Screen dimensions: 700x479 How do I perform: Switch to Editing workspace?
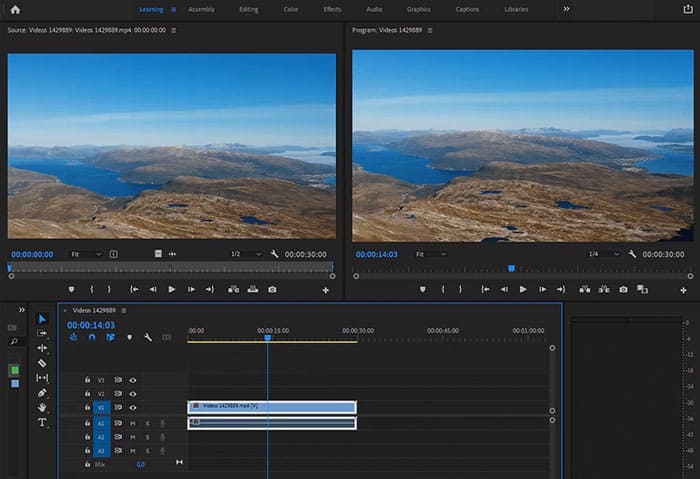[249, 9]
